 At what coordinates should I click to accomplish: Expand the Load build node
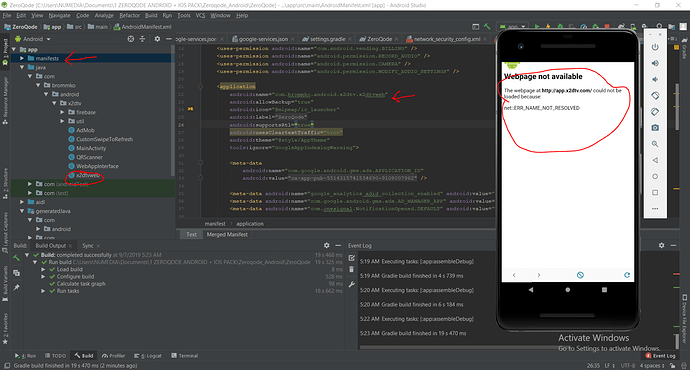click(x=43, y=269)
